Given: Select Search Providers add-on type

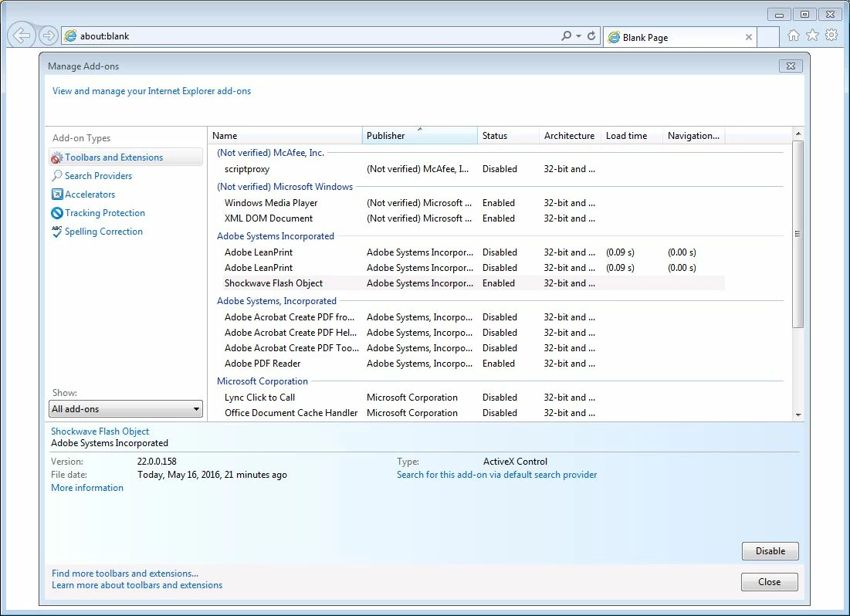Looking at the screenshot, I should coord(98,176).
